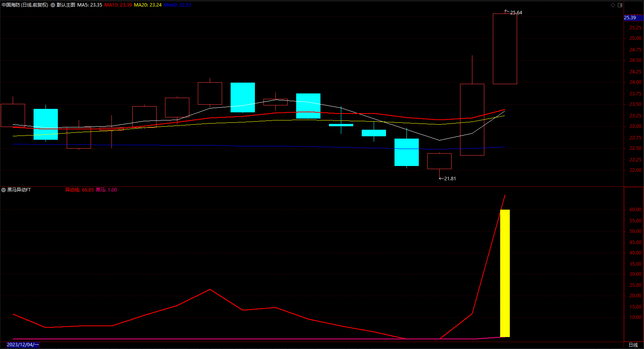Click the 黑马: 1.00 value label
The height and width of the screenshot is (349, 644).
pos(106,190)
